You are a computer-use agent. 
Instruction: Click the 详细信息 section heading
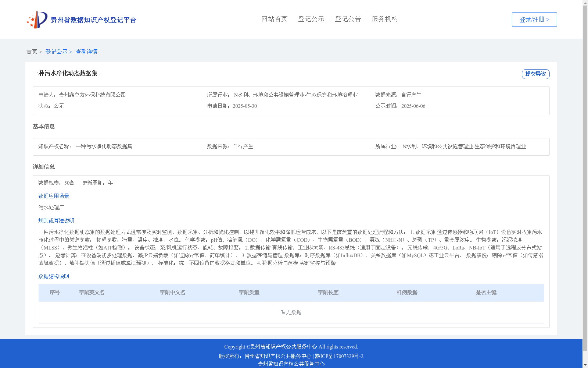(44, 167)
